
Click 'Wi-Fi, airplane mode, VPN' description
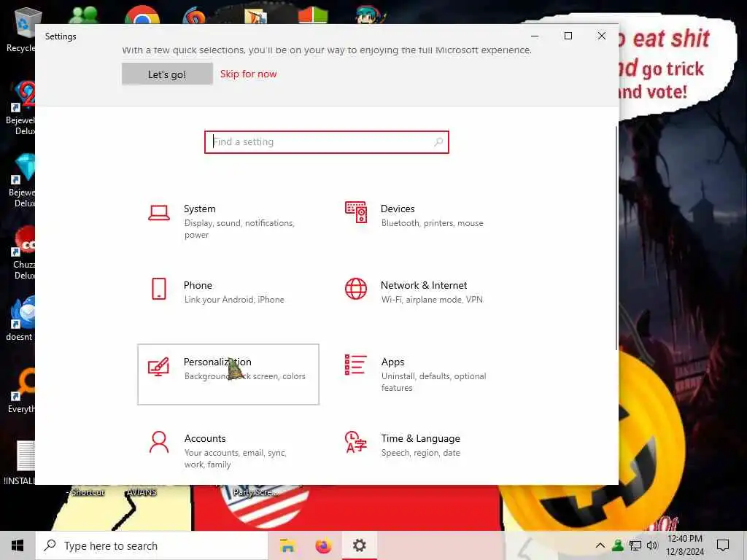(432, 300)
